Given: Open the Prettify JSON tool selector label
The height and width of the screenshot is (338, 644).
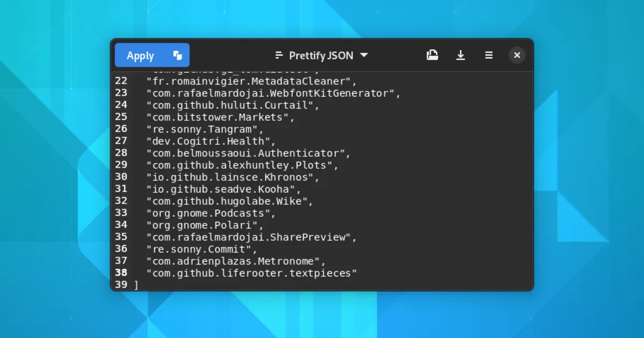Looking at the screenshot, I should 321,55.
